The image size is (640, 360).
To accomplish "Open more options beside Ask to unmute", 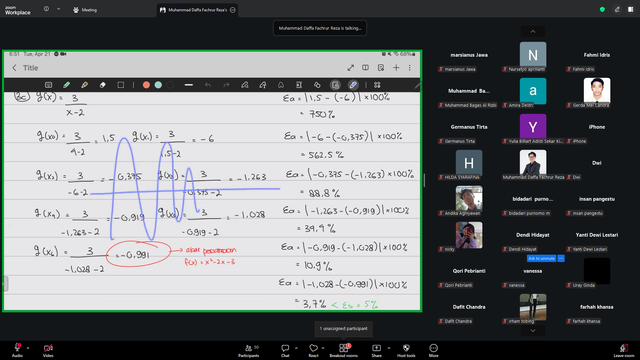I will click(561, 258).
